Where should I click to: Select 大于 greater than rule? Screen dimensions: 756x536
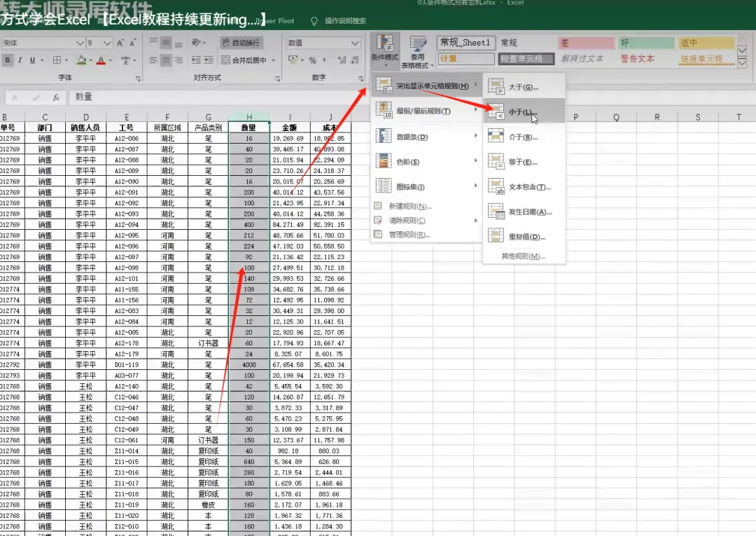point(524,88)
